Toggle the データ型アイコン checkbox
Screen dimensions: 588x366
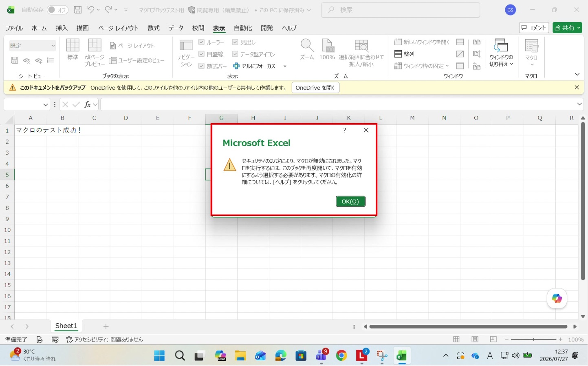(x=235, y=54)
